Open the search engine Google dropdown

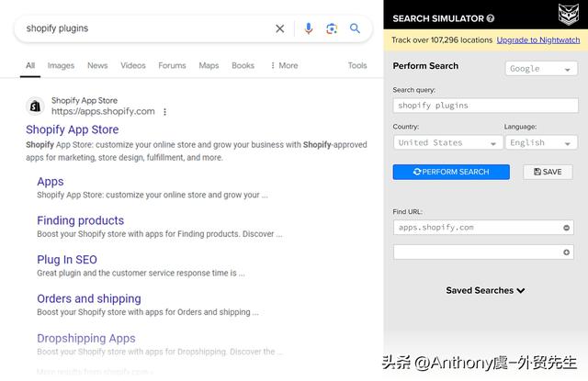(541, 69)
